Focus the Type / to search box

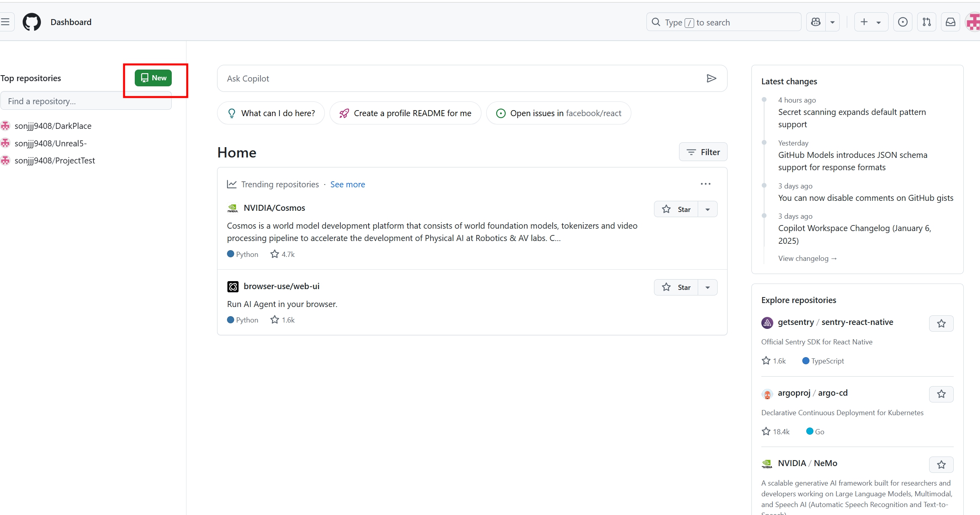pyautogui.click(x=724, y=22)
